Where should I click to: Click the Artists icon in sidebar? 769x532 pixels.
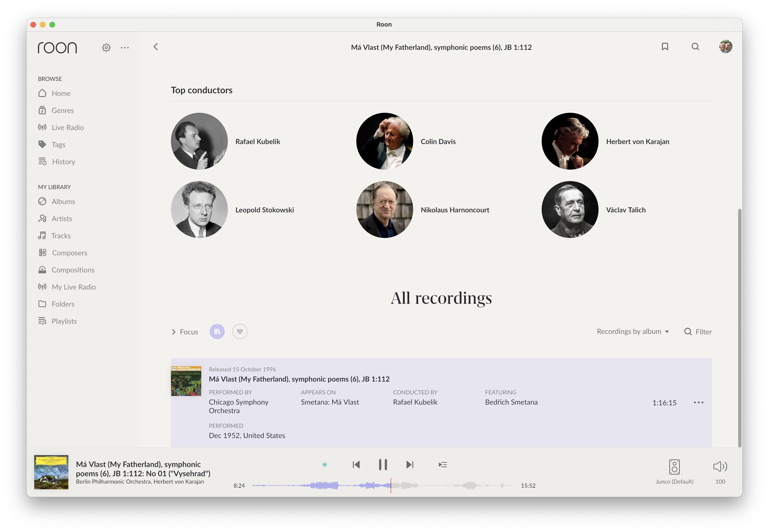[42, 218]
